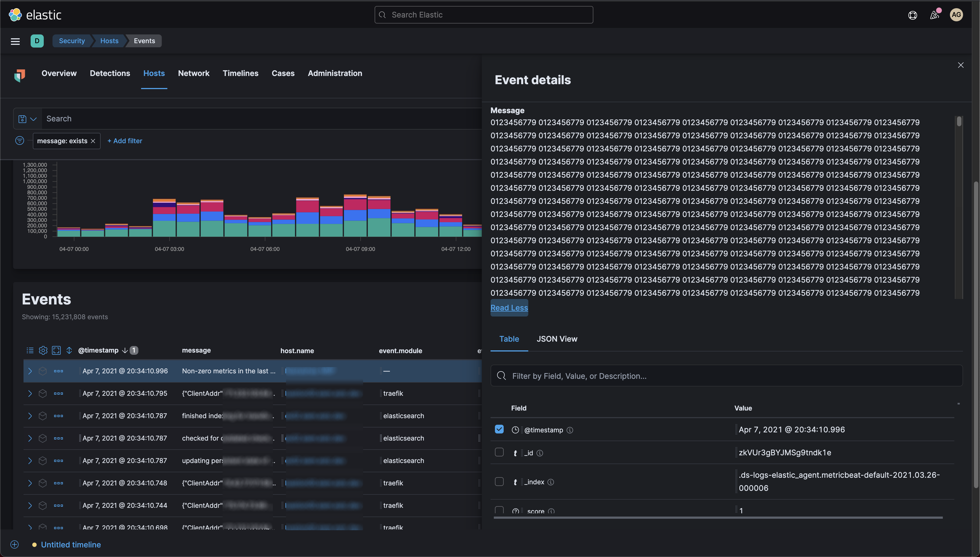Click the event.module column header
980x557 pixels.
click(400, 351)
